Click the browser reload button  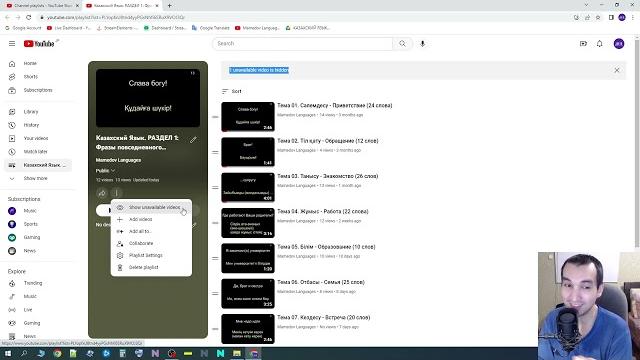tap(29, 18)
